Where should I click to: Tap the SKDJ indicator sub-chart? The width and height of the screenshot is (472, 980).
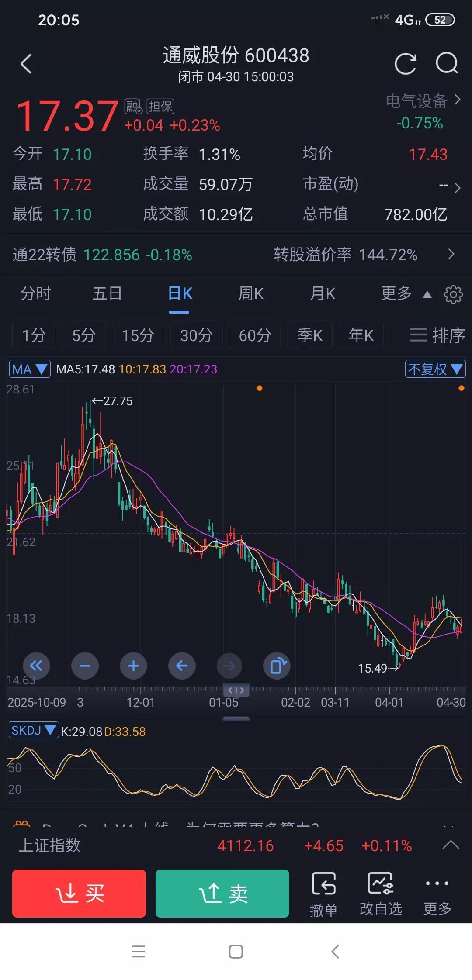point(236,771)
